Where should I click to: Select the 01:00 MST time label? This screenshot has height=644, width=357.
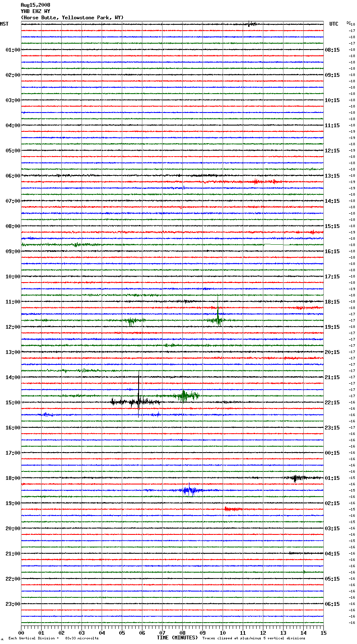(13, 50)
